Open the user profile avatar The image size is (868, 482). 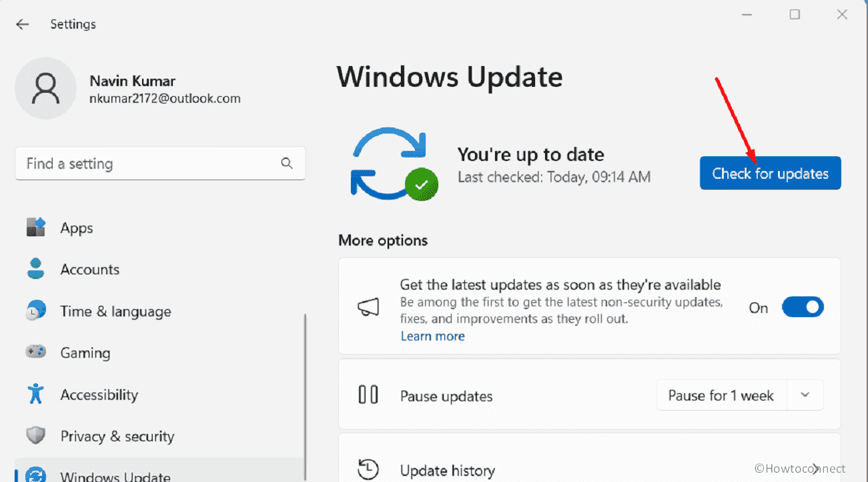(x=45, y=88)
